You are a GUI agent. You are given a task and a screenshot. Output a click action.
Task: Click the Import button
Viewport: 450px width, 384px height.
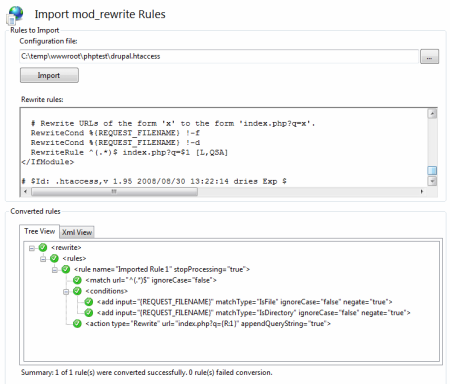[x=49, y=75]
